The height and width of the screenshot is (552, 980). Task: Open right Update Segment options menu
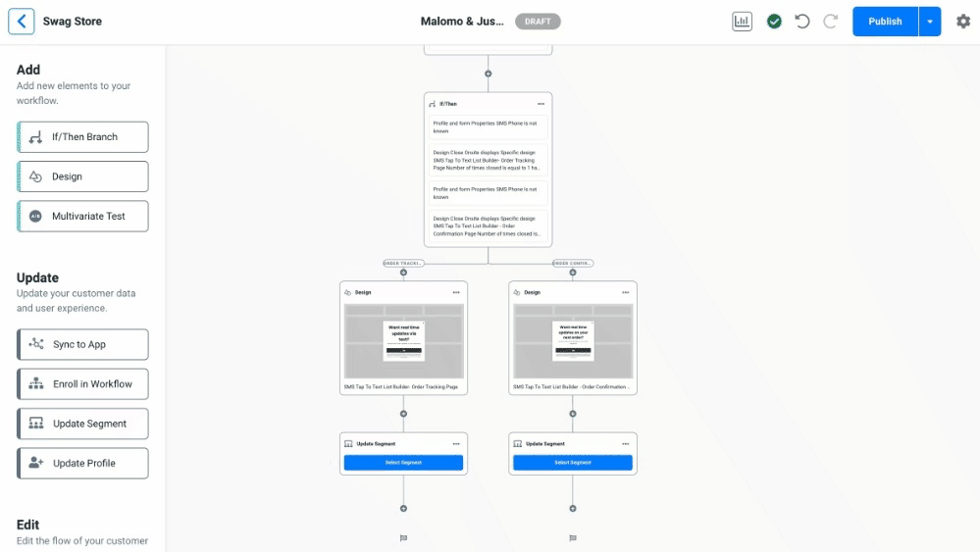click(625, 443)
